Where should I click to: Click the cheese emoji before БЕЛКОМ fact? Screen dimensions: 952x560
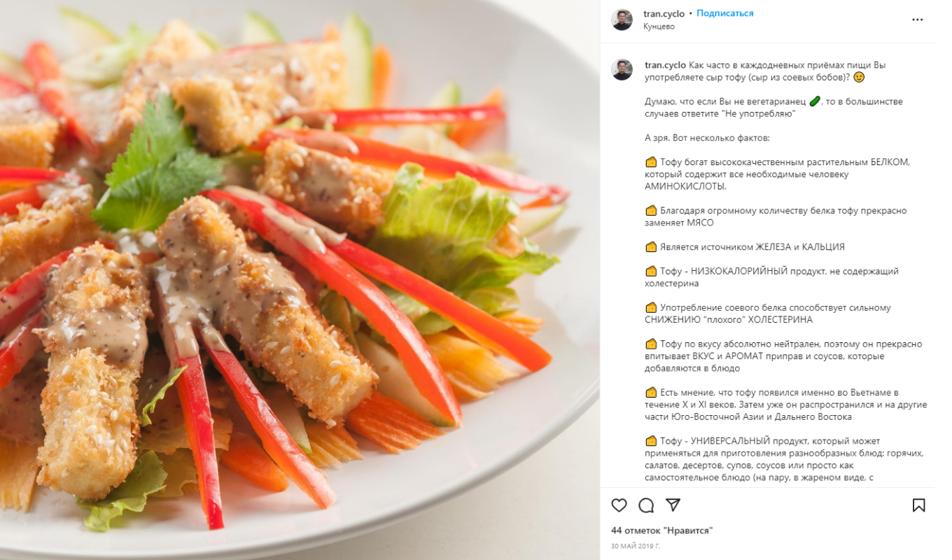pos(651,162)
